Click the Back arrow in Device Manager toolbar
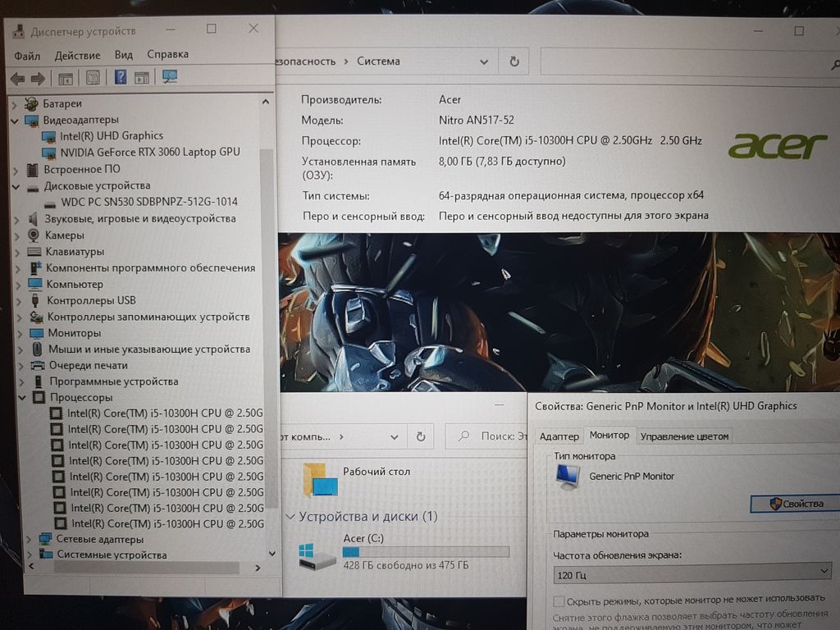The height and width of the screenshot is (630, 840). (x=16, y=79)
